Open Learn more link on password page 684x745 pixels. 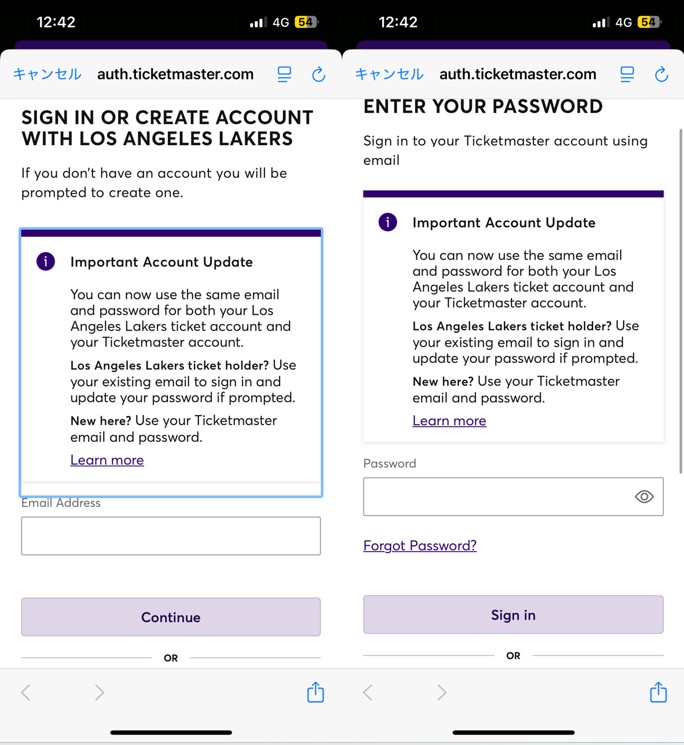tap(449, 421)
